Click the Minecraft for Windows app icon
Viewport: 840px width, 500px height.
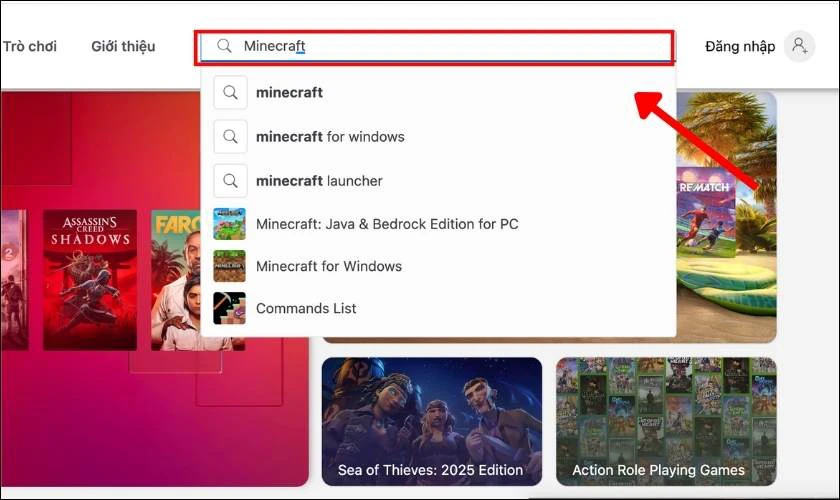coord(229,266)
